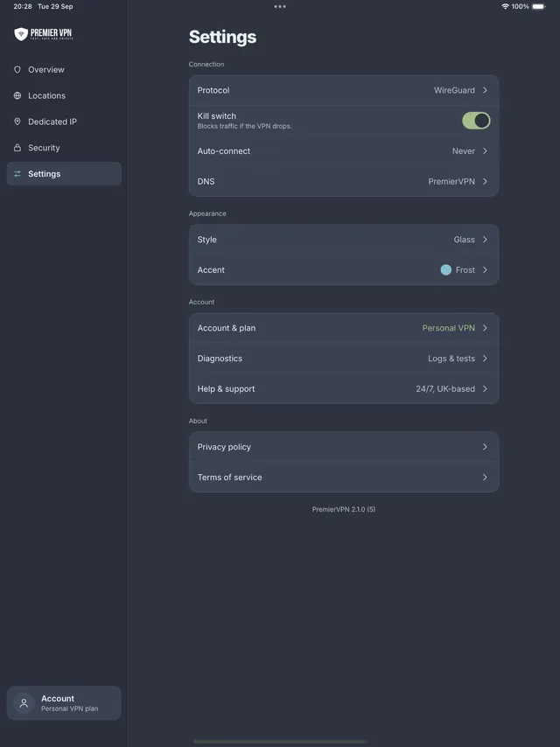
Task: Open the Locations sidebar item
Action: pyautogui.click(x=64, y=95)
